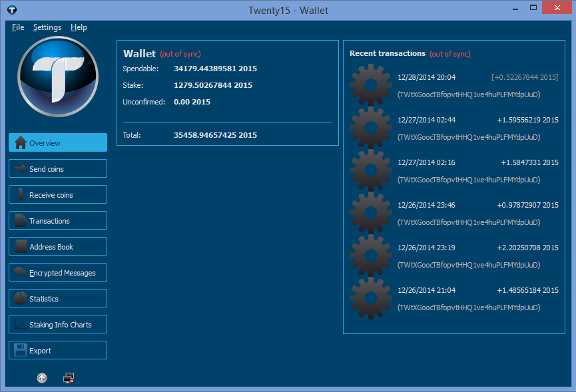Click address under the 12/28/2014 20:04 transaction
Viewport: 576px width, 392px height.
(469, 95)
